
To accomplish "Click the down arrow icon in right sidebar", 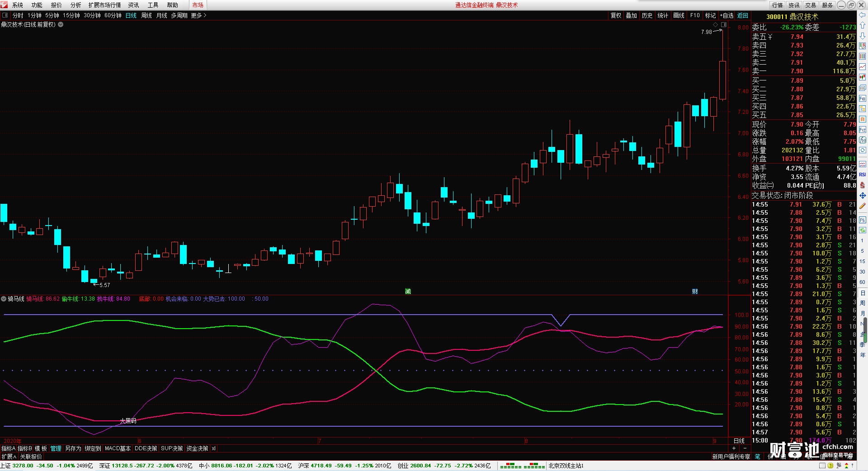I will (x=863, y=36).
